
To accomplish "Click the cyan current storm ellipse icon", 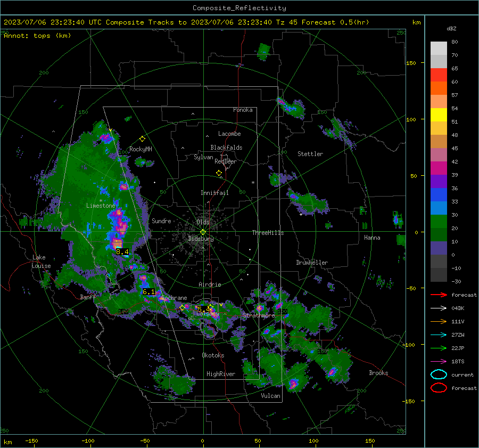I will point(439,374).
